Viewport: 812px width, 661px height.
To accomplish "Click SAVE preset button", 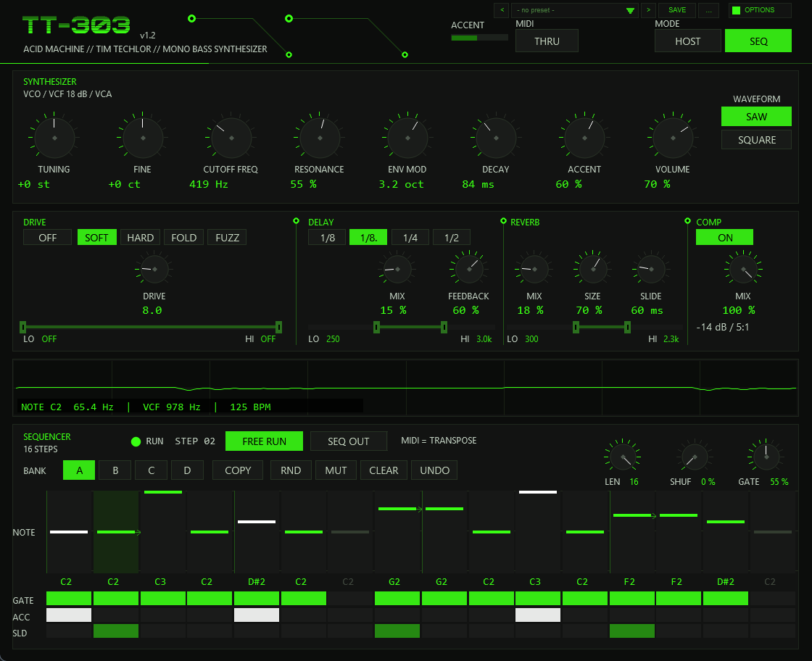I will (x=677, y=10).
